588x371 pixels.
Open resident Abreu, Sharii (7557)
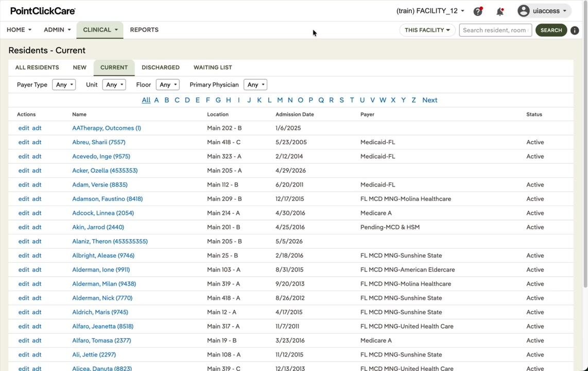click(x=99, y=142)
